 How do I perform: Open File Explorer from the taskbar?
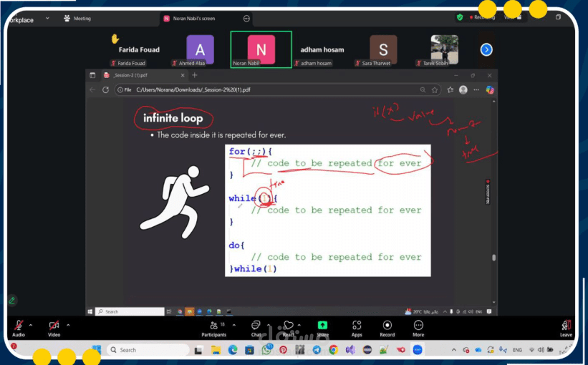point(216,350)
